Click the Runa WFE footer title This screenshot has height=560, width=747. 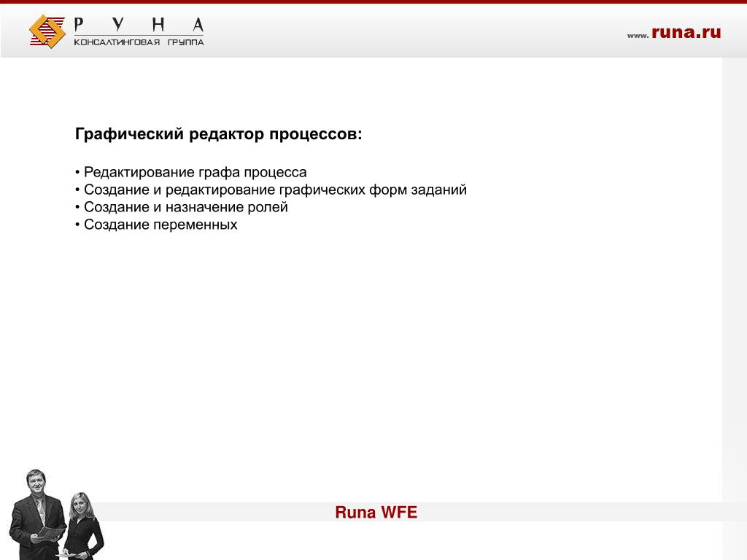376,513
